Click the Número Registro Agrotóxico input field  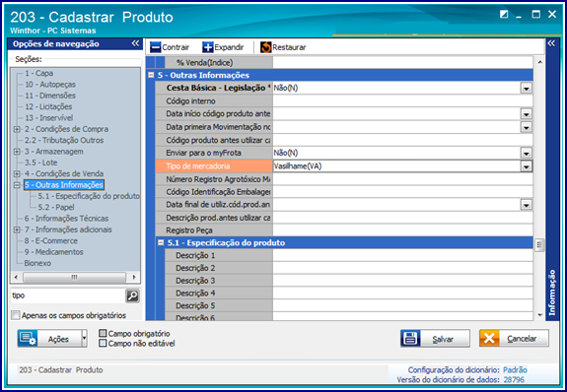(x=403, y=179)
